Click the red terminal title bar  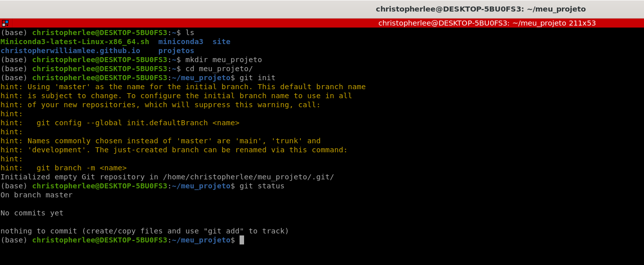click(322, 23)
